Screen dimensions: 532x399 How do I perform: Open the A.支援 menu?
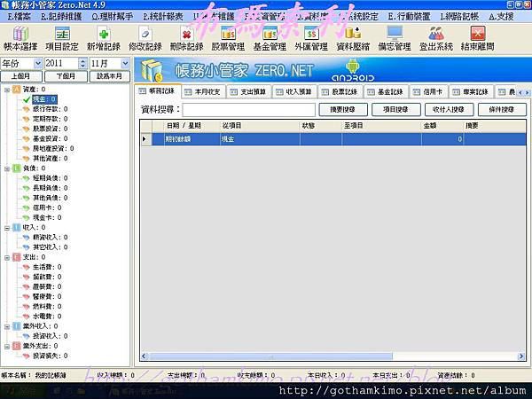pyautogui.click(x=501, y=16)
